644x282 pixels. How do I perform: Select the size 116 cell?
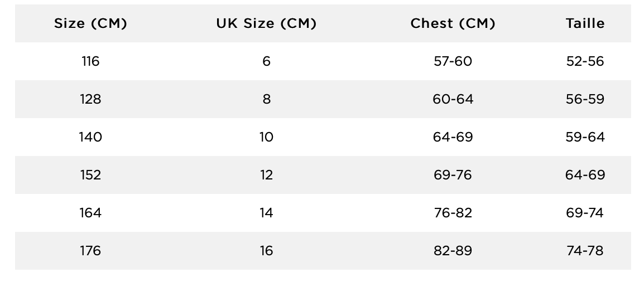click(x=90, y=61)
